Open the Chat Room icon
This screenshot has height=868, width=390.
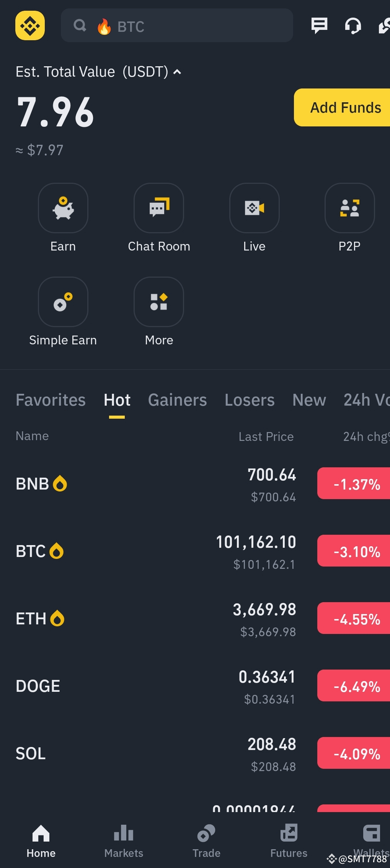coord(159,208)
